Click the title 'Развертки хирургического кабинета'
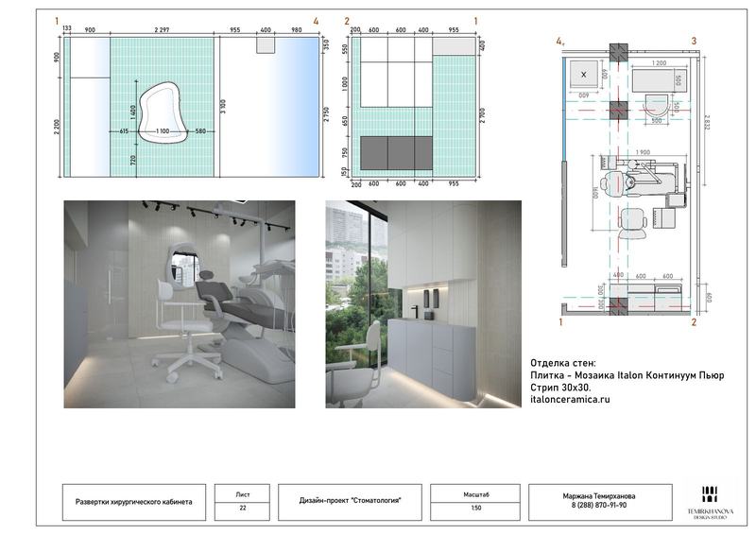Image resolution: width=756 pixels, height=535 pixels. pos(133,502)
